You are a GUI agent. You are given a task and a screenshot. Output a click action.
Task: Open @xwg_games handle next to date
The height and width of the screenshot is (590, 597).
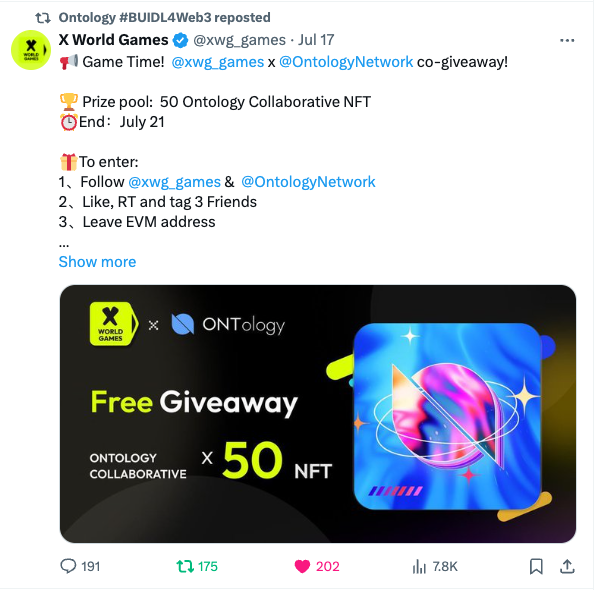[239, 40]
